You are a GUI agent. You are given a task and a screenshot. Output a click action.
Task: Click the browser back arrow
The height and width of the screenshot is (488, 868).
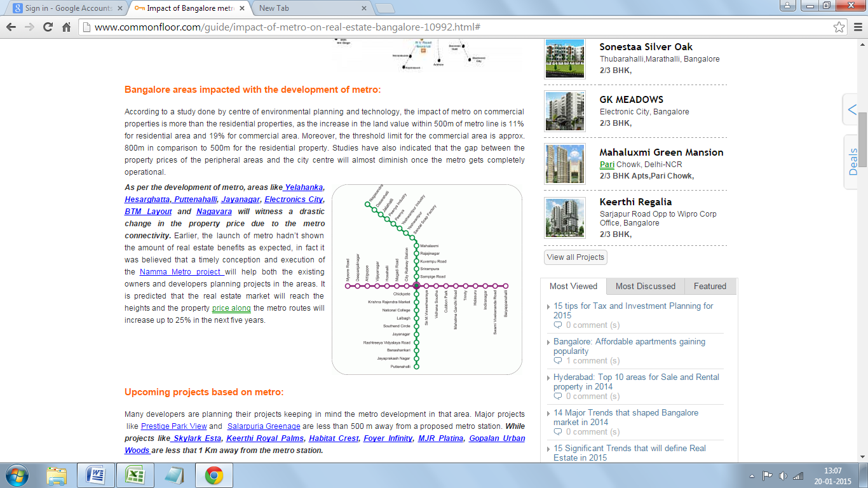11,27
